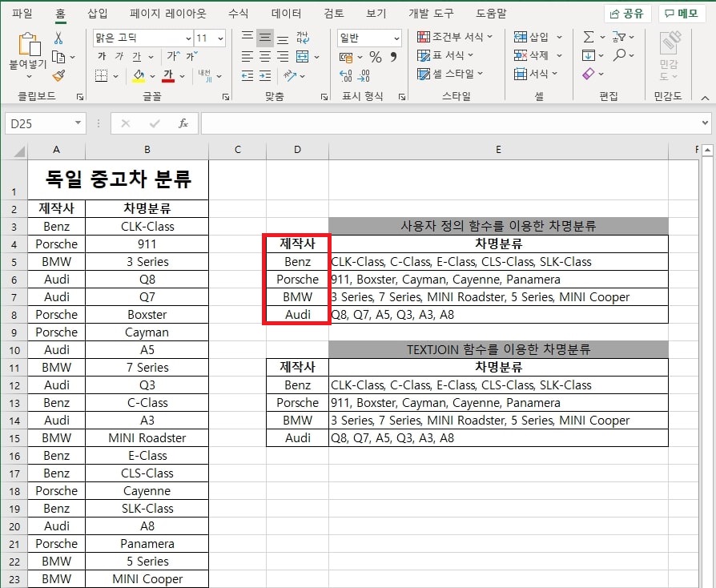Open 삽입 ribbon tab
The image size is (716, 588).
[97, 14]
